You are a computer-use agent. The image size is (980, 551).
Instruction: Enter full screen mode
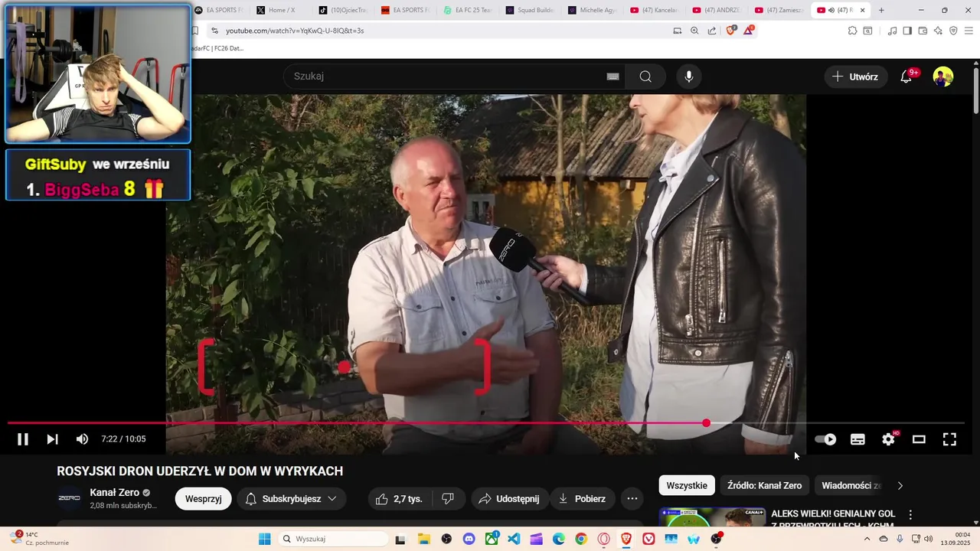click(x=949, y=439)
